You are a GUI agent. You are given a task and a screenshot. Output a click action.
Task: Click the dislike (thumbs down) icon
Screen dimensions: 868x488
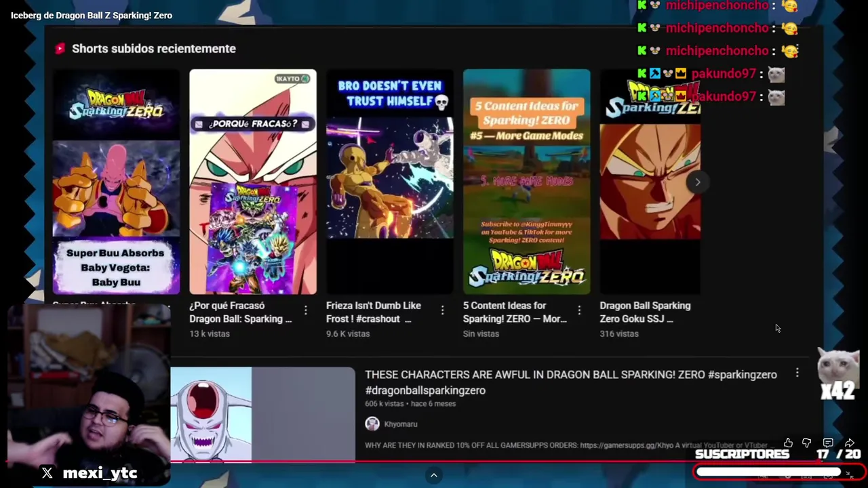pyautogui.click(x=807, y=443)
